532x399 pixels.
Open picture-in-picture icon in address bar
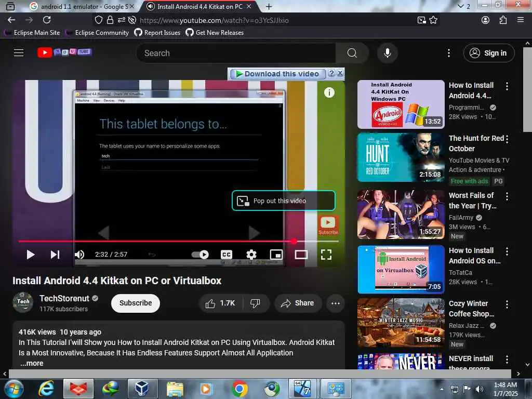pyautogui.click(x=421, y=20)
